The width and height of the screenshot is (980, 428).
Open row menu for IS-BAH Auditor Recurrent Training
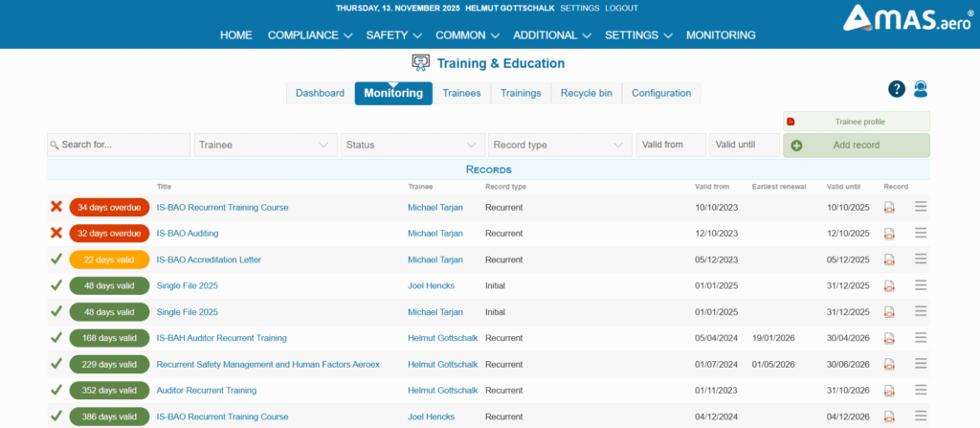pyautogui.click(x=921, y=338)
